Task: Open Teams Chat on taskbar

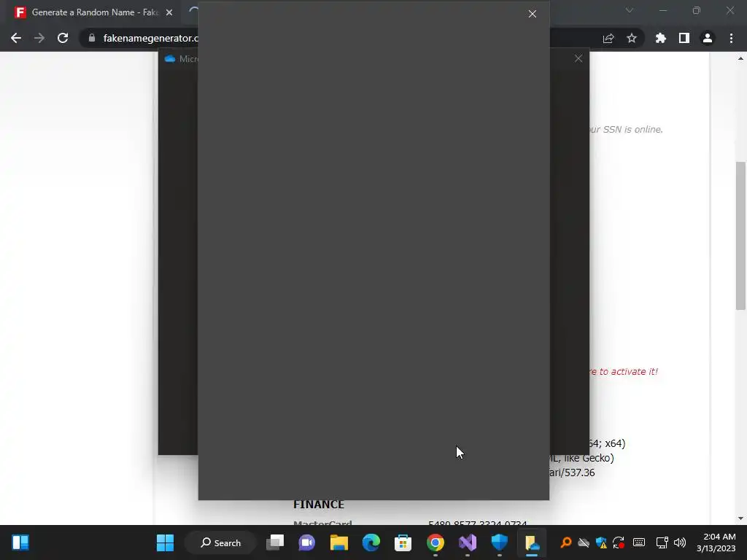Action: tap(307, 542)
